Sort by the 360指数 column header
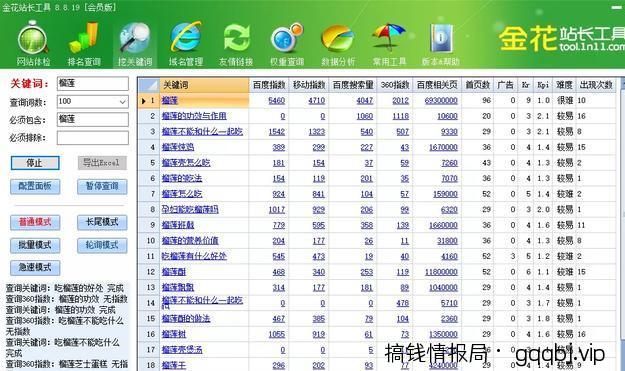The height and width of the screenshot is (371, 625). 395,85
